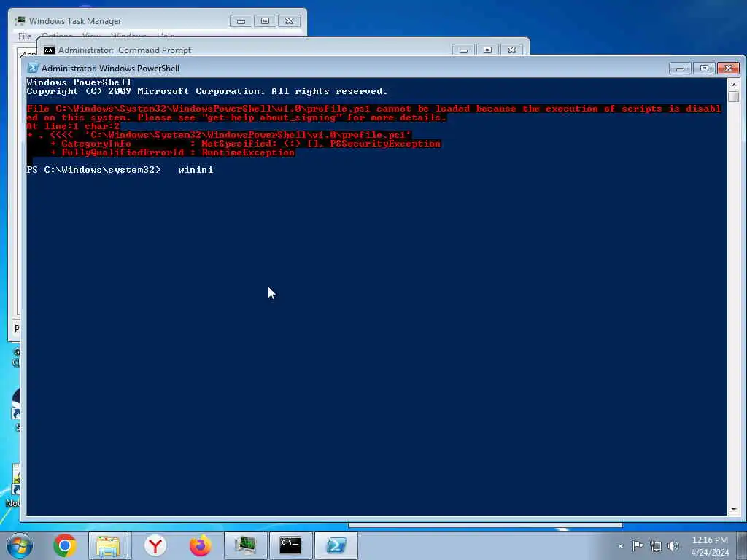Click PowerShell scrollbar up arrow
The height and width of the screenshot is (560, 747).
734,85
